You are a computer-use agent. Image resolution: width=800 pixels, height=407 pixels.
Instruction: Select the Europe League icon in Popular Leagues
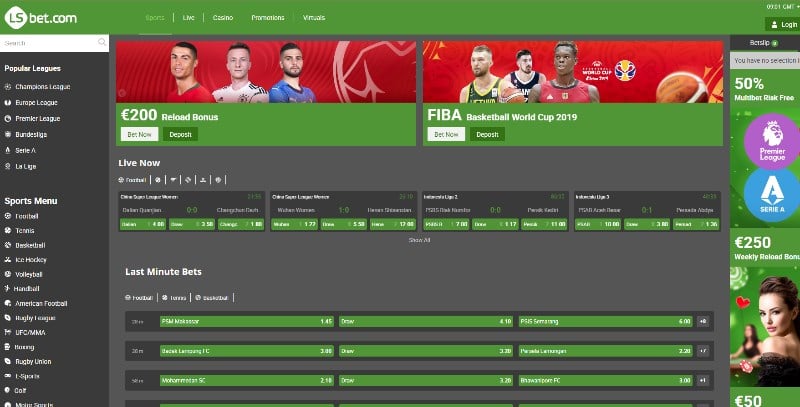click(x=8, y=103)
